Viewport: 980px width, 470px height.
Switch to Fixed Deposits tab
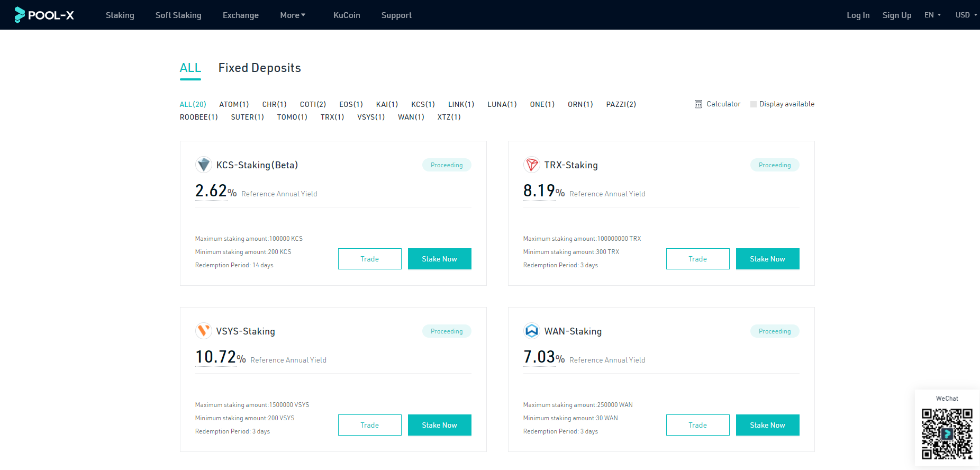point(260,68)
